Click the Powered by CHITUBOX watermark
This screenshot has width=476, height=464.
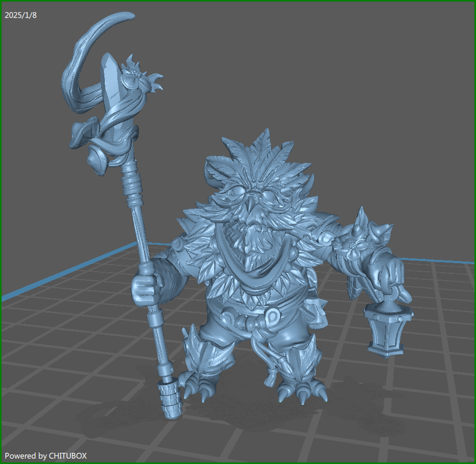[x=46, y=455]
